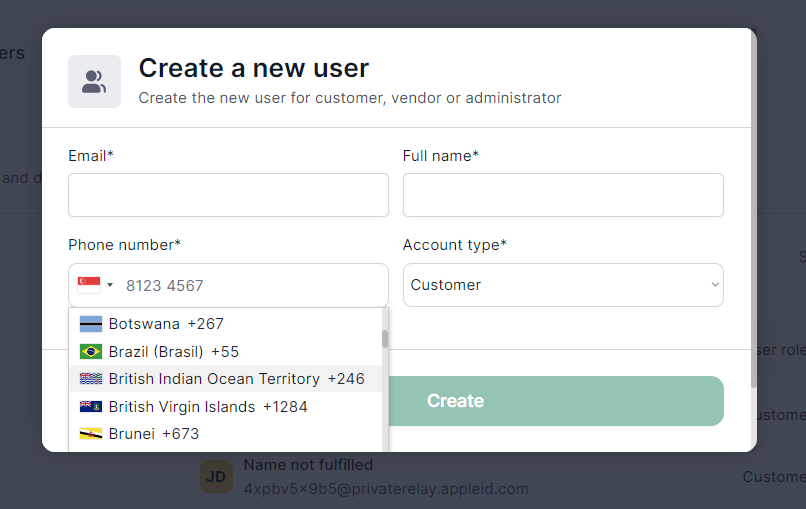The height and width of the screenshot is (509, 806).
Task: Click the users icon in modal header
Action: point(94,82)
